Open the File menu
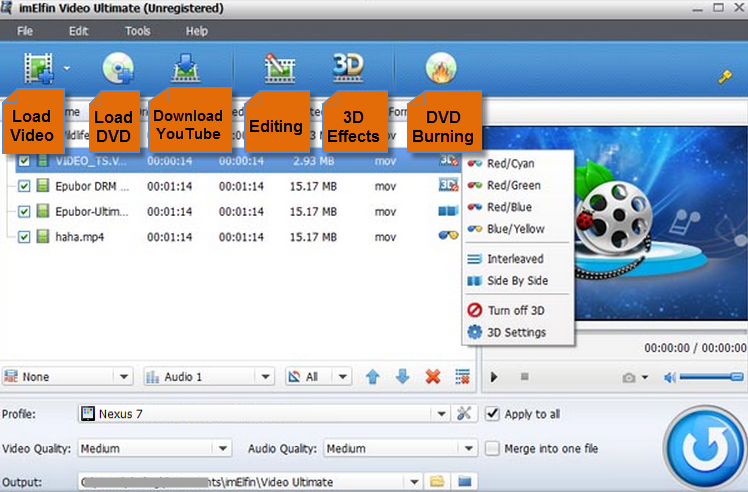The height and width of the screenshot is (492, 748). coord(25,31)
